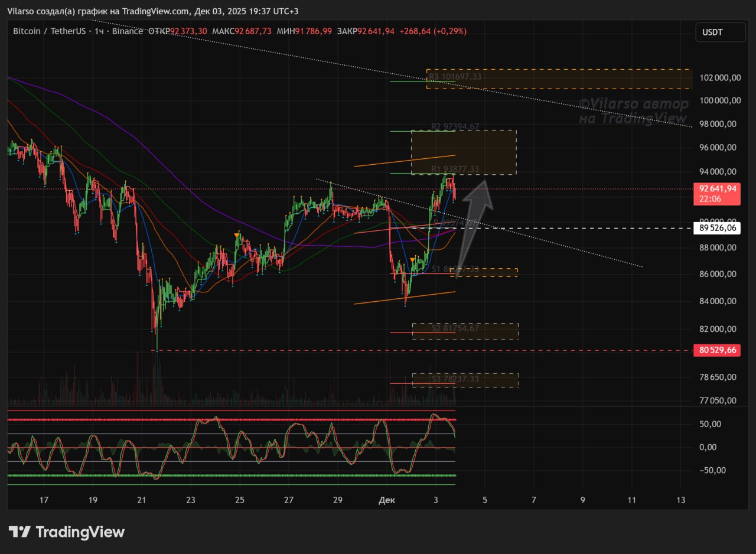Screen dimensions: 756x554
Task: Click the Vilarso author watermark text
Action: coord(633,111)
